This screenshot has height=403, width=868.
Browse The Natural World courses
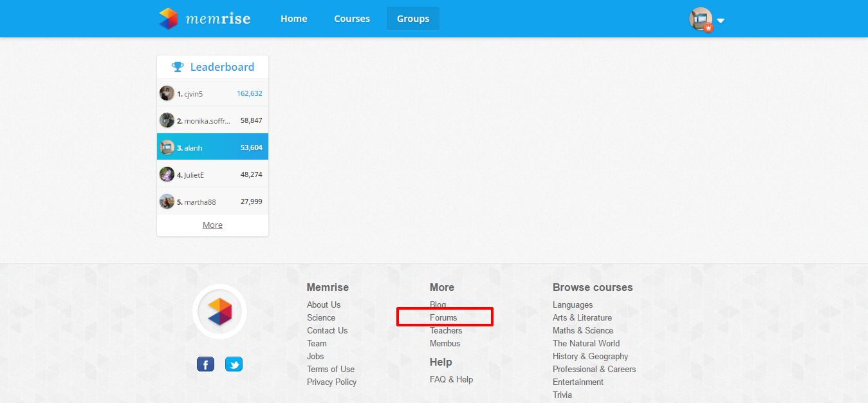click(x=586, y=344)
